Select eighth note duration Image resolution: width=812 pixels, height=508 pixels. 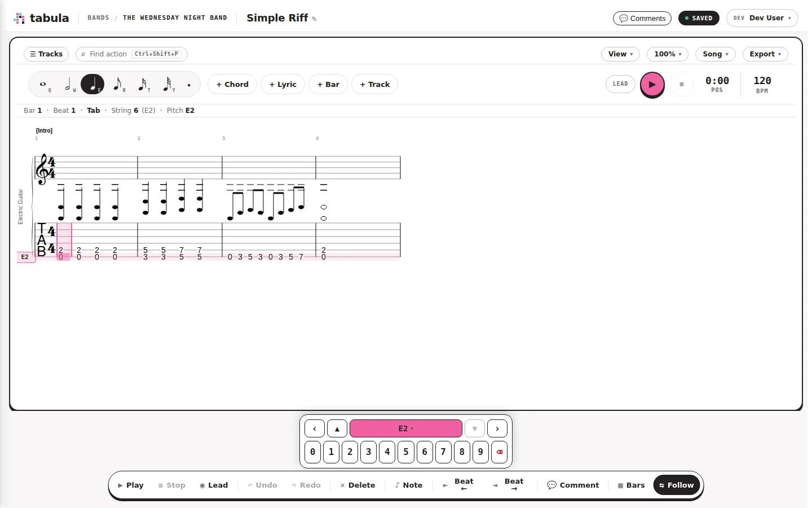pyautogui.click(x=117, y=85)
